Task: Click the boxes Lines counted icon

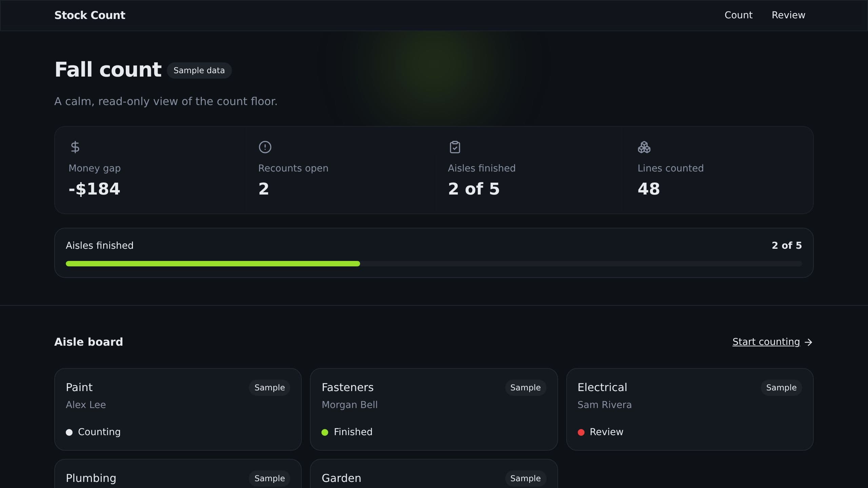Action: [x=644, y=147]
